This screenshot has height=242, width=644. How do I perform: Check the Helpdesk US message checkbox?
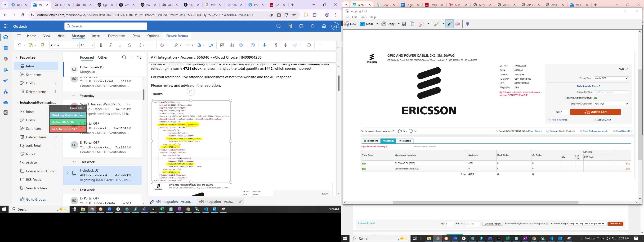coord(74,173)
